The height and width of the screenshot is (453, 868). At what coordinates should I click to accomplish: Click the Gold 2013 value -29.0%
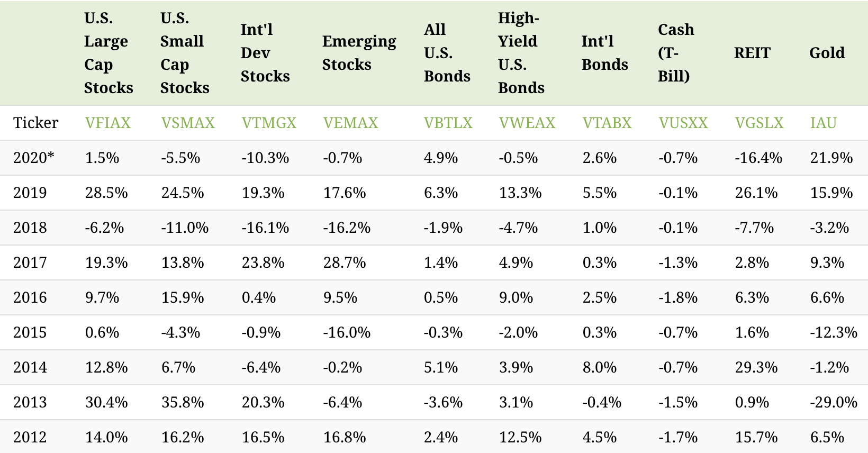coord(834,402)
